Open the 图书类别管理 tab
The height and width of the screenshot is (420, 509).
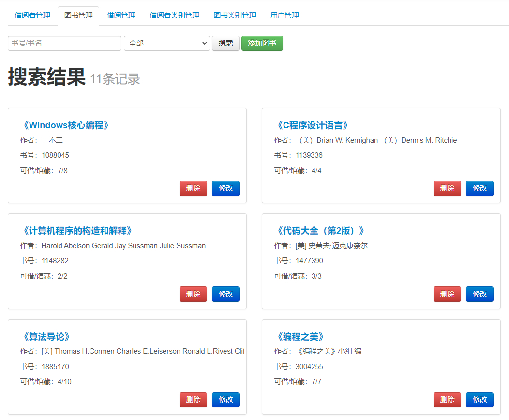tap(235, 15)
